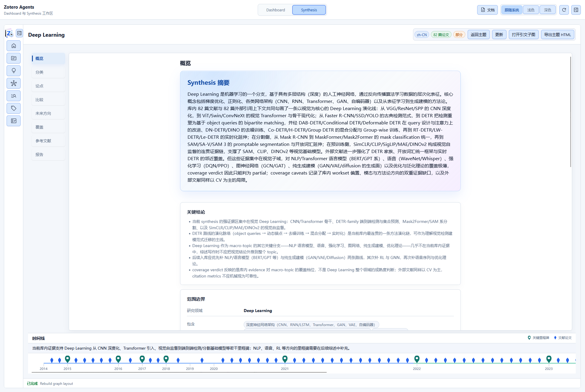Switch to the Dashboard tab
The image size is (585, 392).
[x=276, y=10]
